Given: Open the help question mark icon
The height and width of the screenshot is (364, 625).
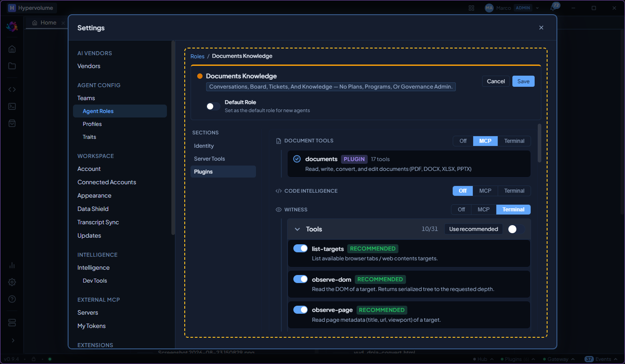Looking at the screenshot, I should (12, 299).
